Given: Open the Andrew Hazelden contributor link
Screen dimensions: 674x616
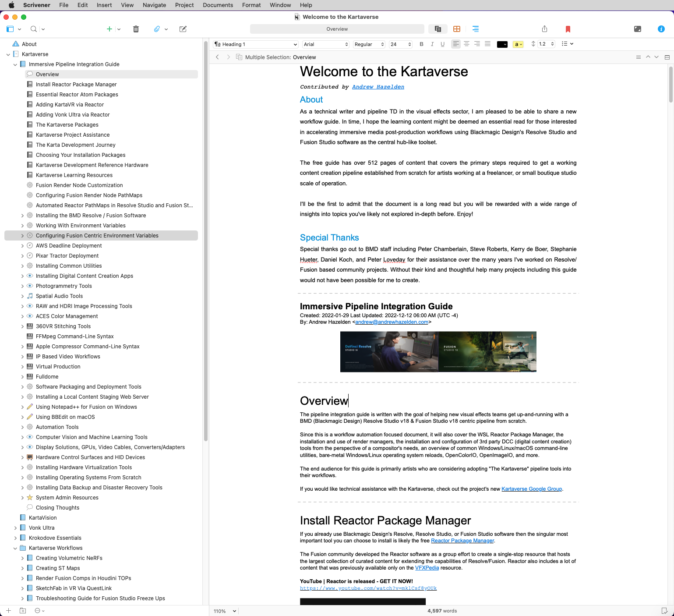Looking at the screenshot, I should (378, 87).
